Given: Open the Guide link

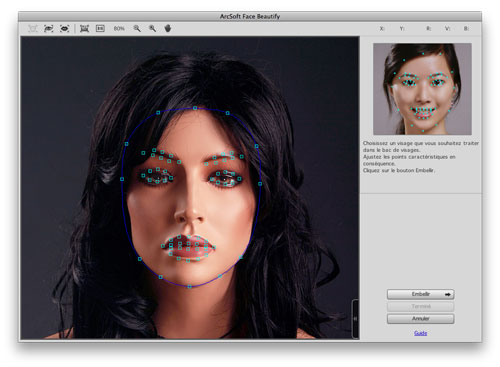Looking at the screenshot, I should (x=420, y=333).
